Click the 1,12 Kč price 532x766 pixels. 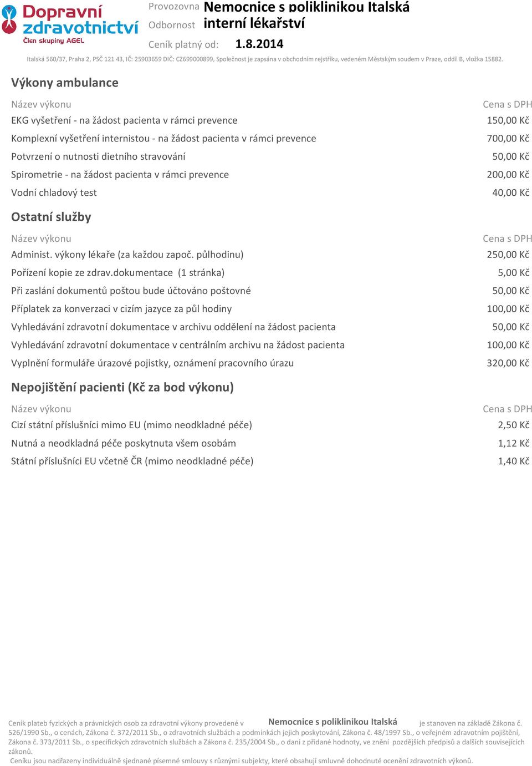(x=514, y=443)
